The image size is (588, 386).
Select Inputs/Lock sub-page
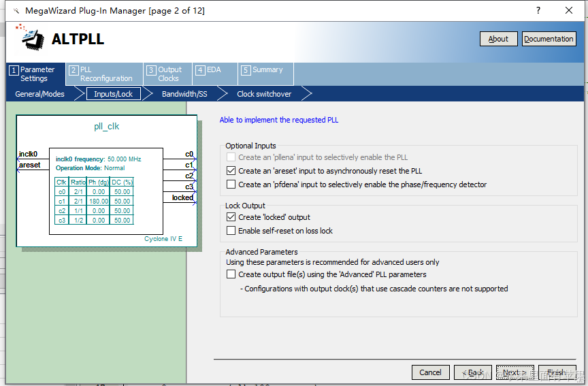pyautogui.click(x=113, y=94)
